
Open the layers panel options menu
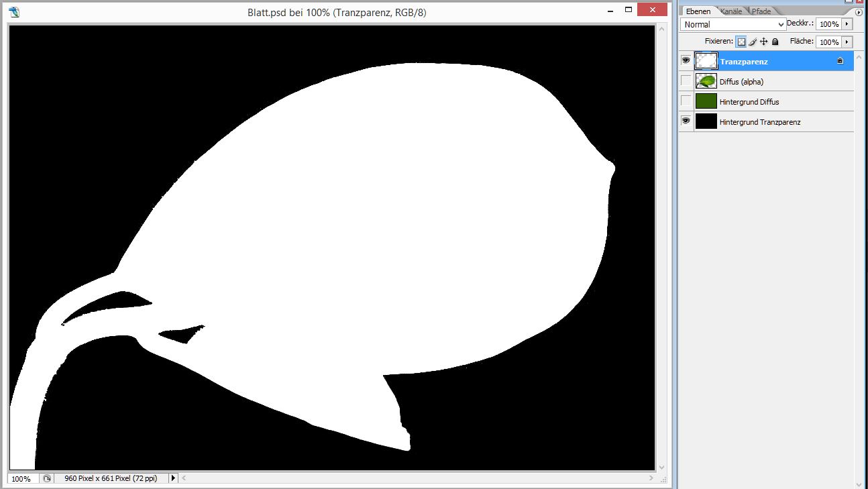[x=859, y=12]
